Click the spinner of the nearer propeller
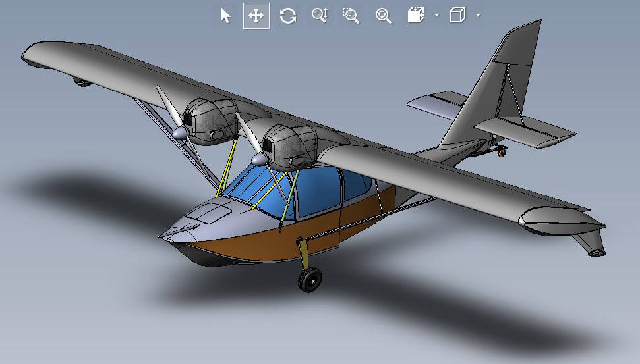 [258, 160]
